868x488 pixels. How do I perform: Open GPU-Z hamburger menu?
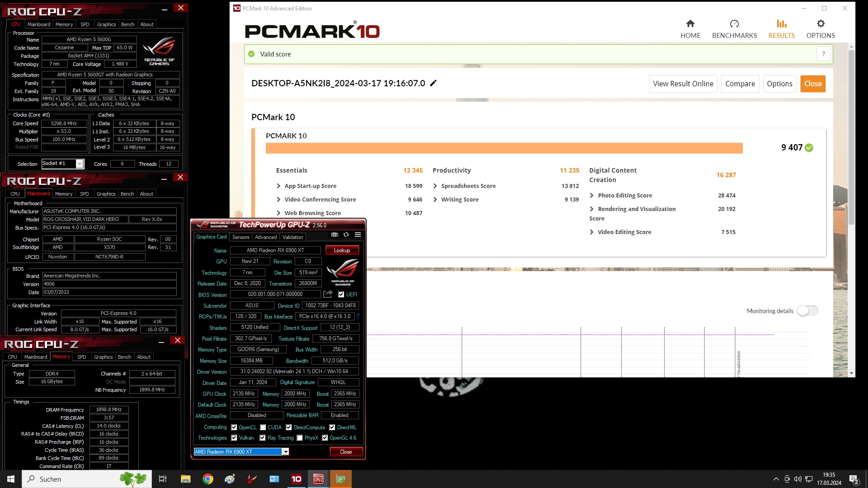(358, 235)
